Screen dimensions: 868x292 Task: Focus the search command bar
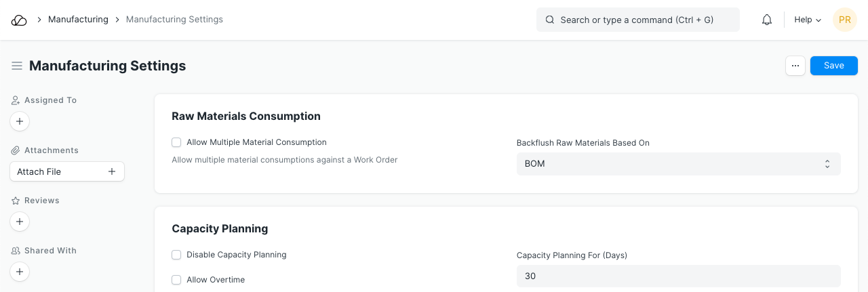pyautogui.click(x=637, y=20)
